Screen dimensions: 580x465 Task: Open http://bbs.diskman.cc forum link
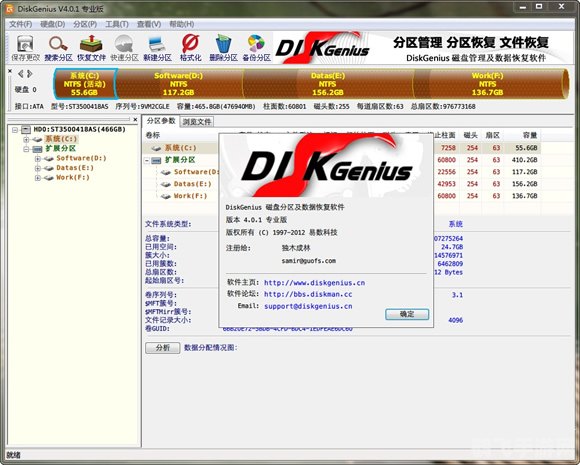coord(308,294)
